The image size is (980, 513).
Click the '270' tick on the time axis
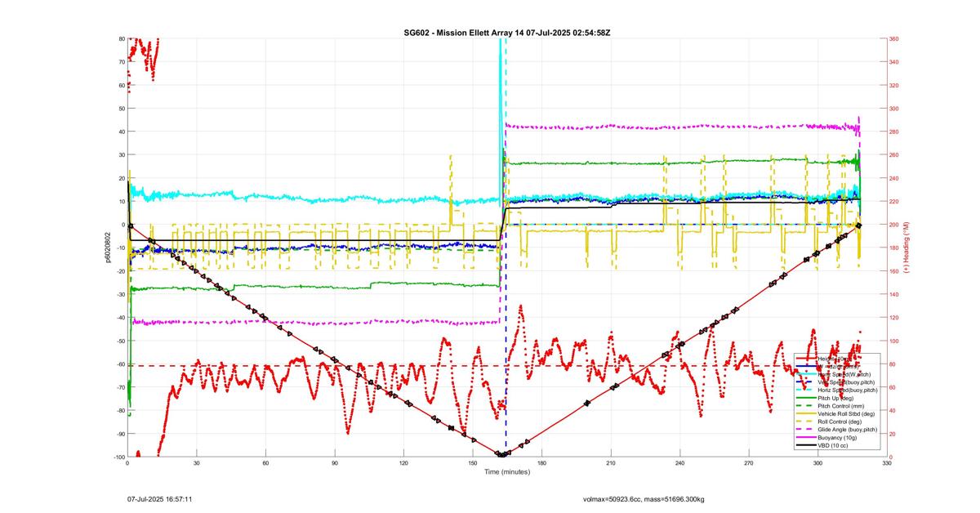click(x=749, y=463)
